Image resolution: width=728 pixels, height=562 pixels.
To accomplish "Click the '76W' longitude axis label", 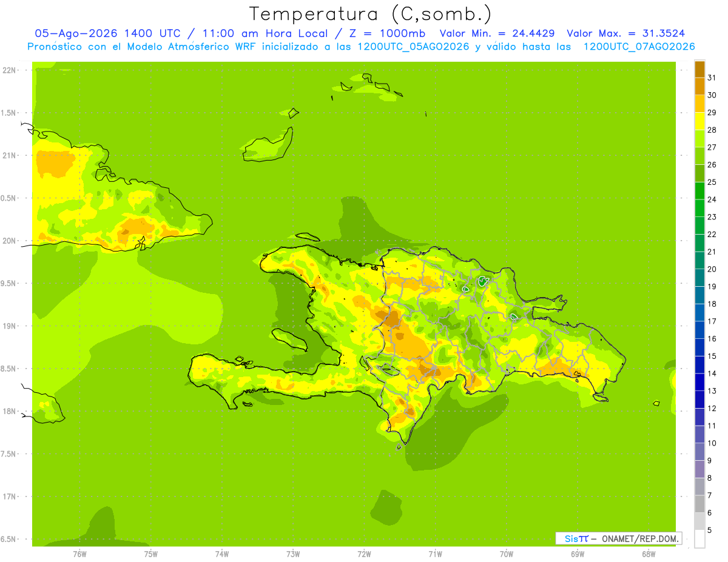I will (79, 554).
